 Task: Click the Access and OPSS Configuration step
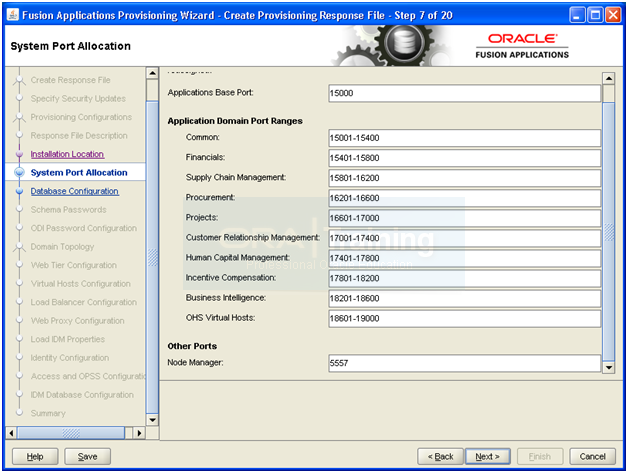pyautogui.click(x=88, y=376)
